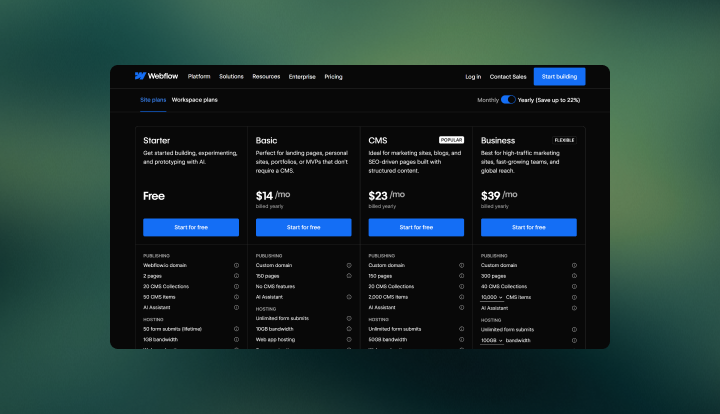Screen dimensions: 720x414
Task: Open info icon for CMS plan Custom domain
Action: pos(461,265)
